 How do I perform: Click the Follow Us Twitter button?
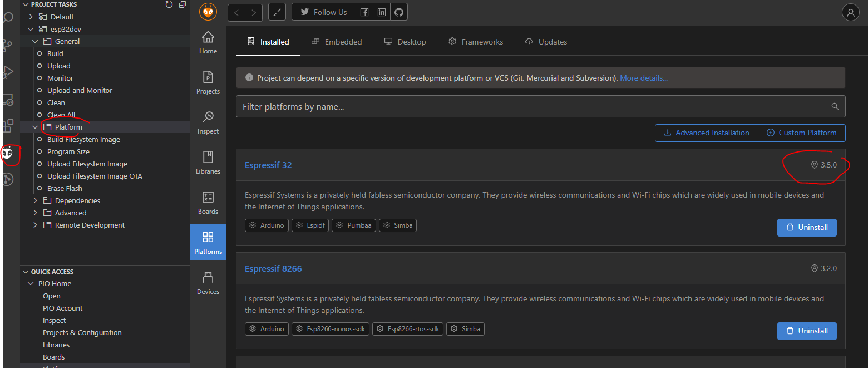[x=324, y=12]
